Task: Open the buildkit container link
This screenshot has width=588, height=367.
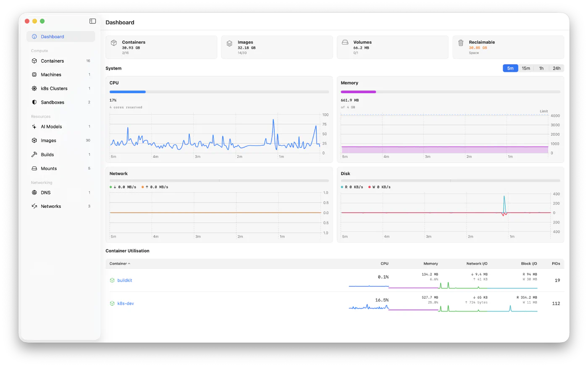Action: coord(125,280)
